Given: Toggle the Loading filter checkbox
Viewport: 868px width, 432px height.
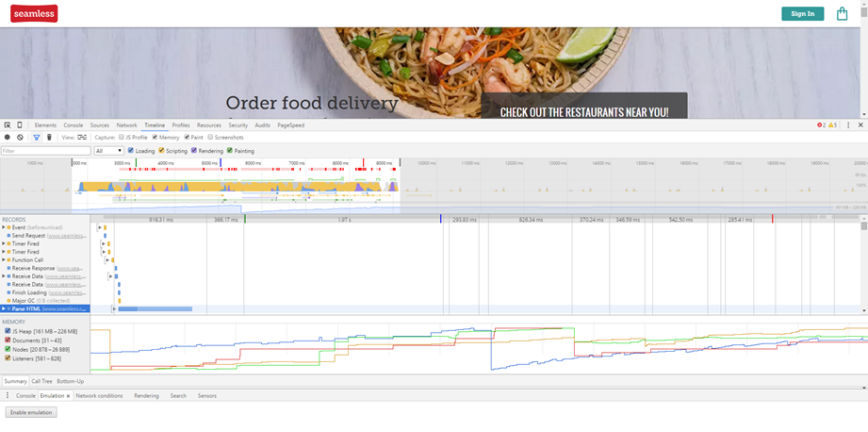Looking at the screenshot, I should point(131,150).
